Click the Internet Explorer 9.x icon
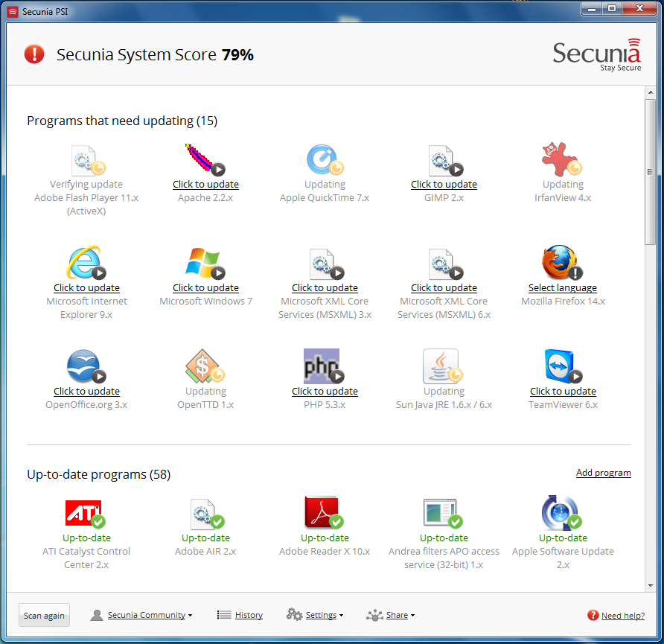This screenshot has height=644, width=664. pos(86,263)
